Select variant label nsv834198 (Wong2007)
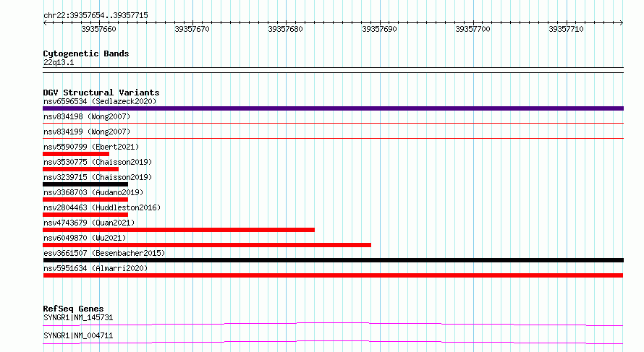The height and width of the screenshot is (352, 644). point(87,116)
